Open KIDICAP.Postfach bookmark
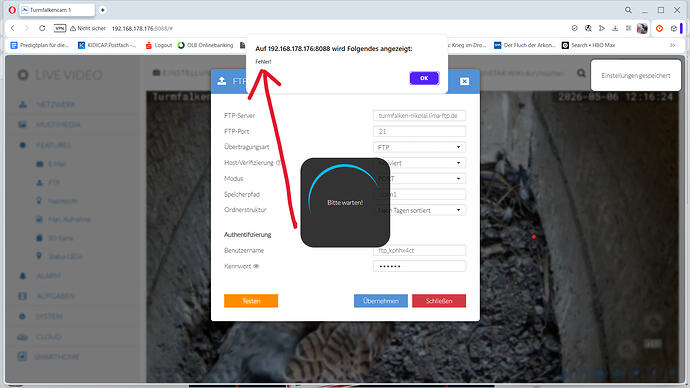The height and width of the screenshot is (388, 690). (x=107, y=45)
